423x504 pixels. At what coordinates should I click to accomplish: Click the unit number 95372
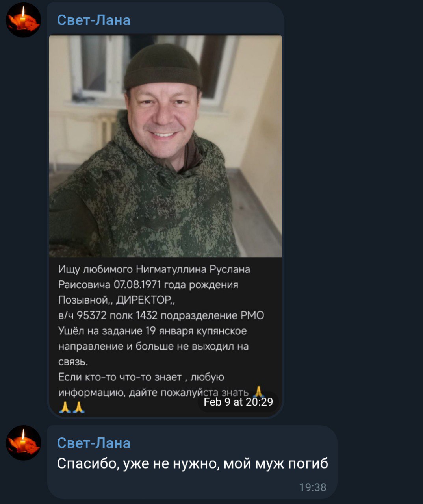(91, 315)
